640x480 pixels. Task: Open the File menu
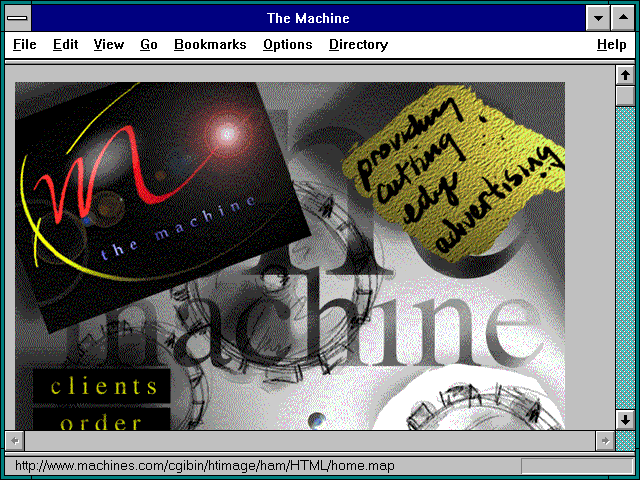(24, 44)
